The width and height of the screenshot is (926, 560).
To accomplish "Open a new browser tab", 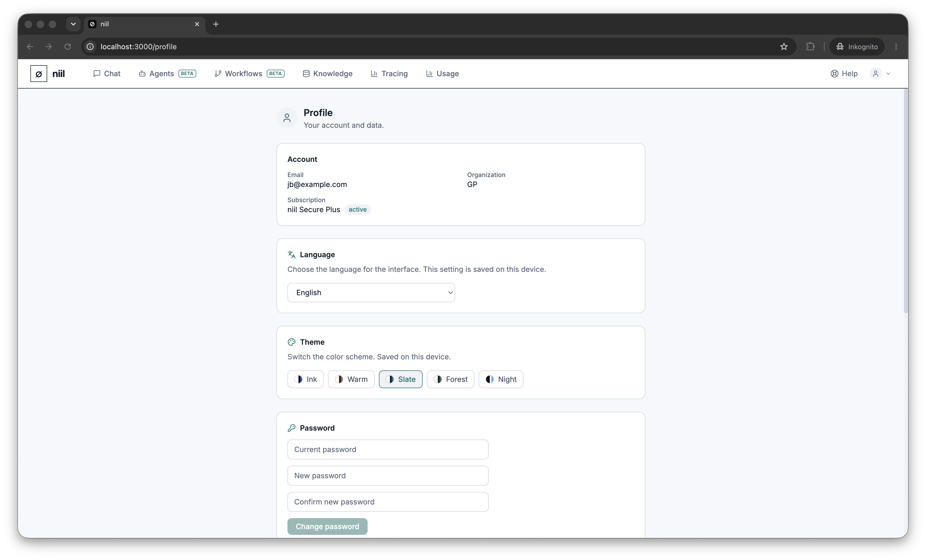I will tap(216, 24).
